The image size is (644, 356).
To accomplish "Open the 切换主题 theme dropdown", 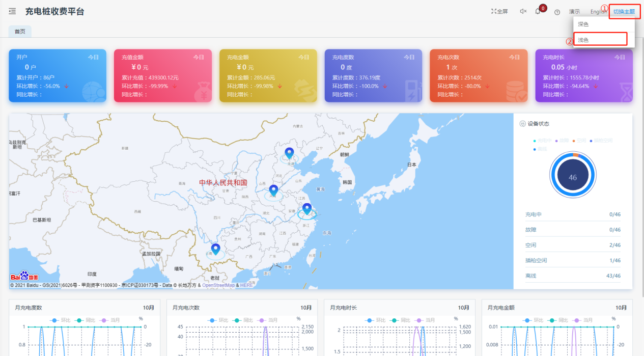I will pos(624,11).
